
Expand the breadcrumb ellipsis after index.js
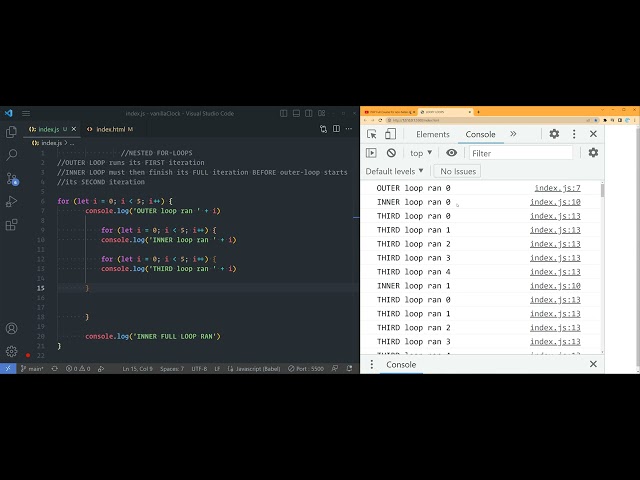[x=72, y=143]
